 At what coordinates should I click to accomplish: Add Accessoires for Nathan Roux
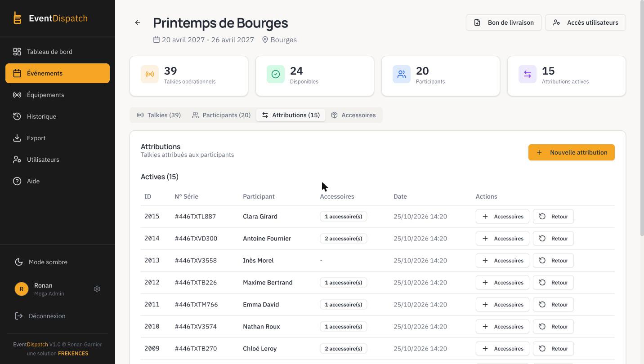click(x=502, y=327)
